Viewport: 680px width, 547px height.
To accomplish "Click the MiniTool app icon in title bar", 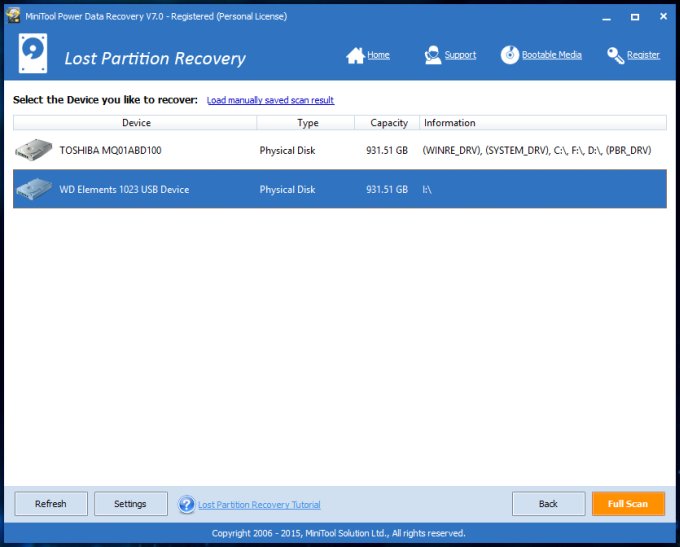I will [13, 15].
